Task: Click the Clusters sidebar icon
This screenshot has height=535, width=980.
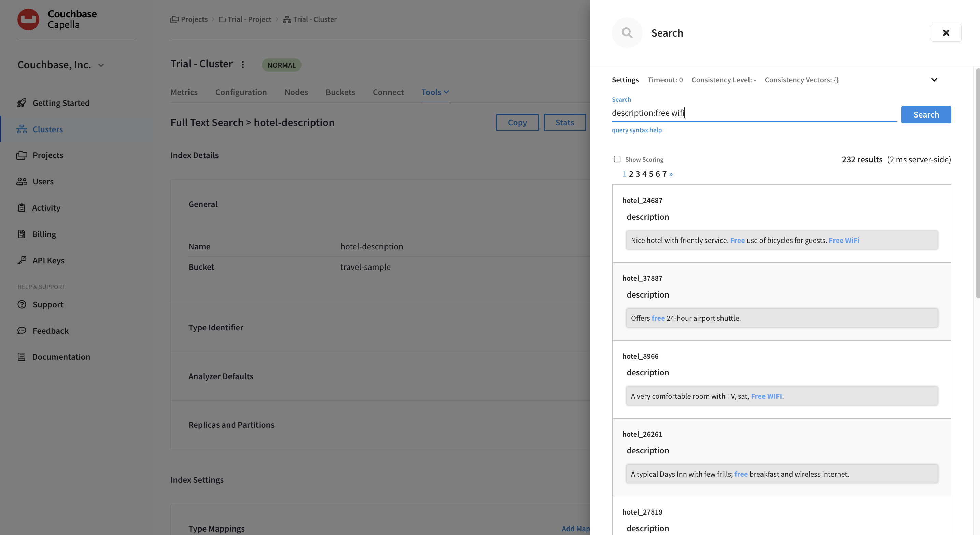Action: click(22, 129)
